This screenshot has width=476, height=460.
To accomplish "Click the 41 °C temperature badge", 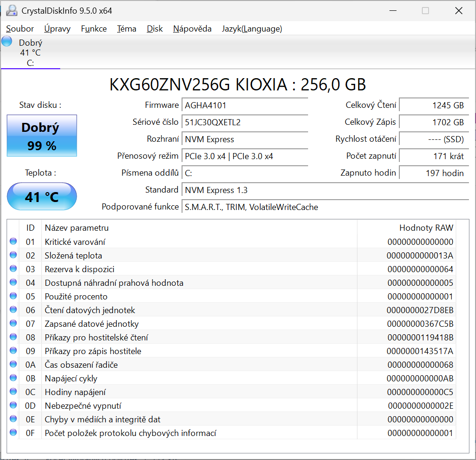I will [x=41, y=196].
